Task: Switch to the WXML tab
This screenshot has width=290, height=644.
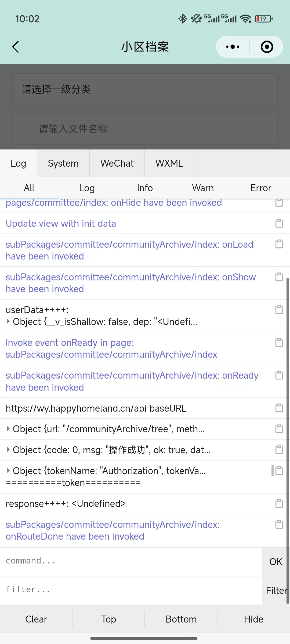Action: [x=169, y=163]
